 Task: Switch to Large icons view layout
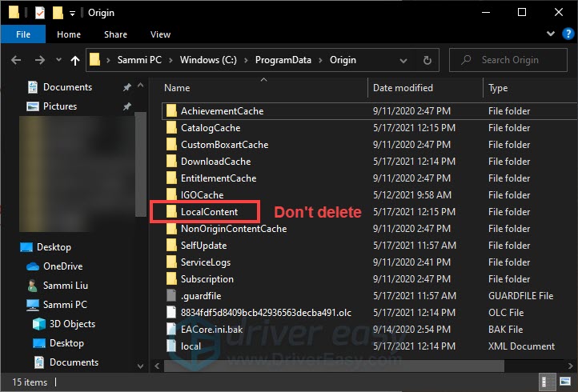(x=565, y=382)
